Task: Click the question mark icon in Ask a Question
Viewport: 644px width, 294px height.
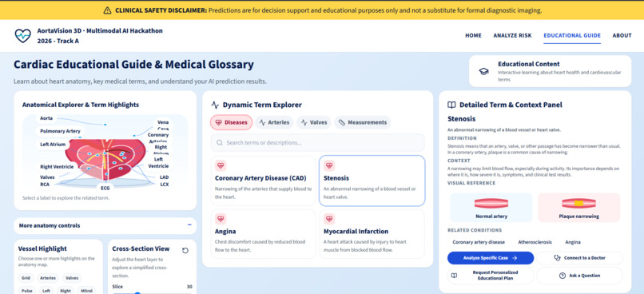Action: pos(563,276)
